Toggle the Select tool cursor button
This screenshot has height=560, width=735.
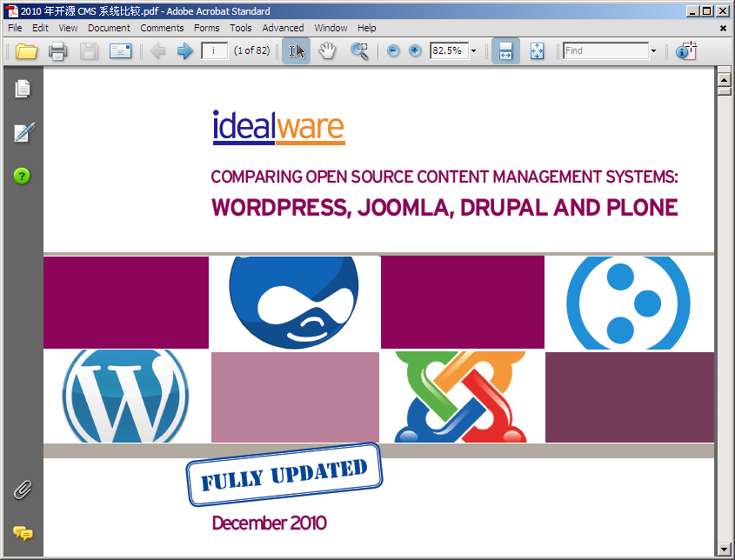[297, 51]
